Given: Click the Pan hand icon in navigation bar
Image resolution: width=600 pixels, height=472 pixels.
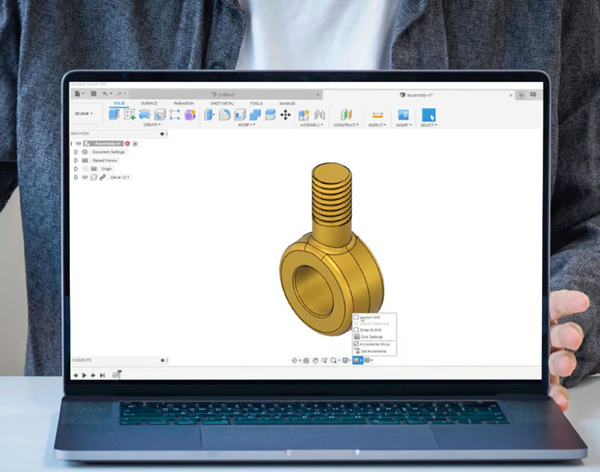Looking at the screenshot, I should tap(315, 360).
